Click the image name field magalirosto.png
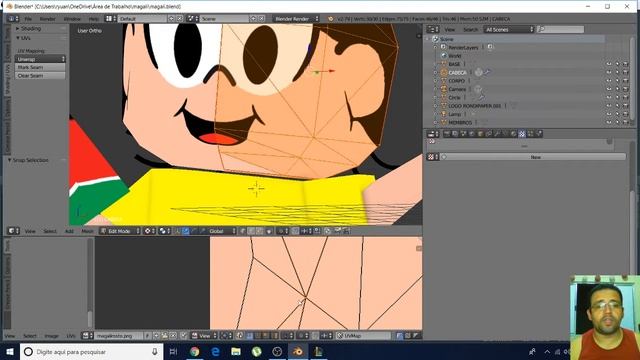This screenshot has width=640, height=360. (x=119, y=336)
